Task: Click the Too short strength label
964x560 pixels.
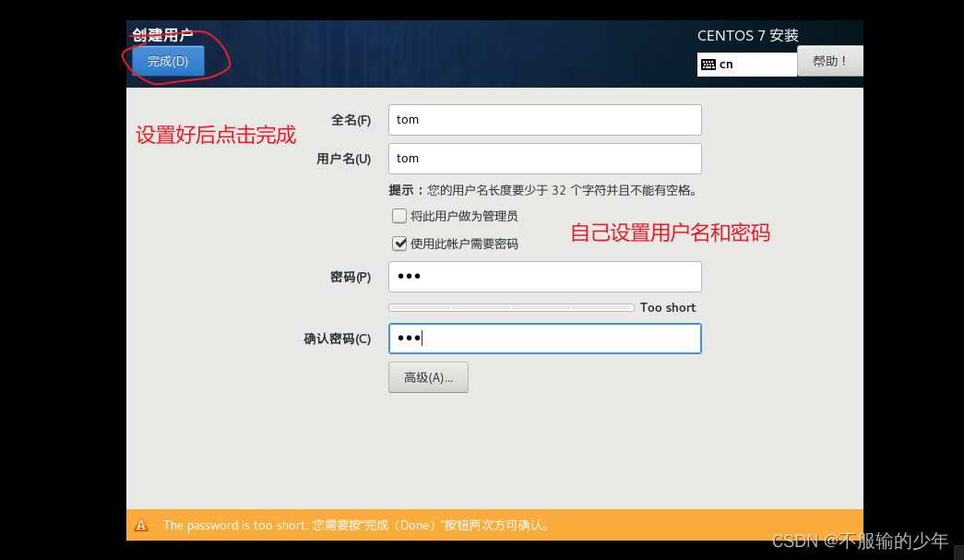Action: coord(668,307)
